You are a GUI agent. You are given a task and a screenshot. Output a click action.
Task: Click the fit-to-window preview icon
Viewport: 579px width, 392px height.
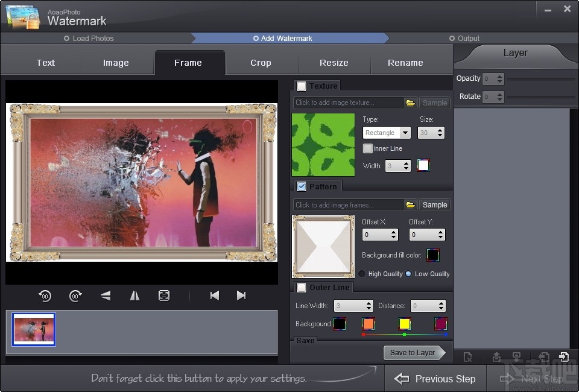(x=164, y=296)
